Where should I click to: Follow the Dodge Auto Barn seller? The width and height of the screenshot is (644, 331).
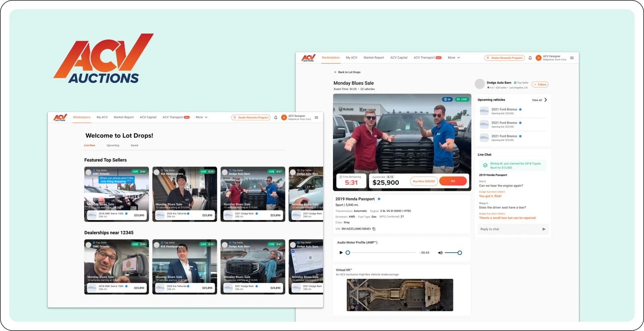[540, 84]
